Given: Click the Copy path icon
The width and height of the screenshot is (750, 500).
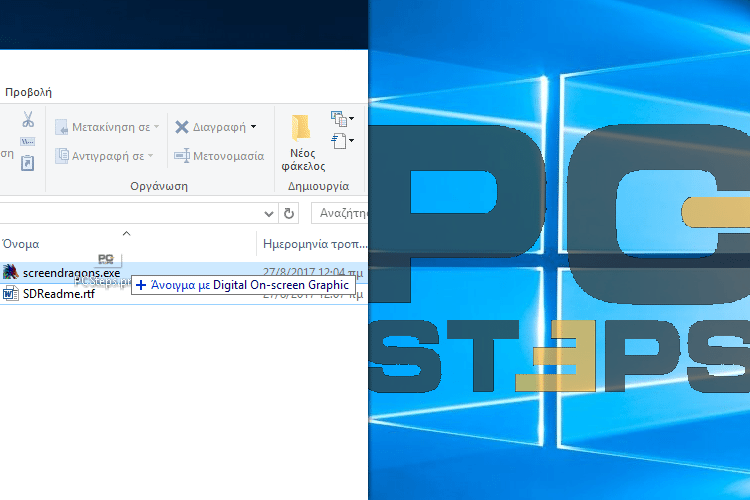Looking at the screenshot, I should (x=27, y=142).
